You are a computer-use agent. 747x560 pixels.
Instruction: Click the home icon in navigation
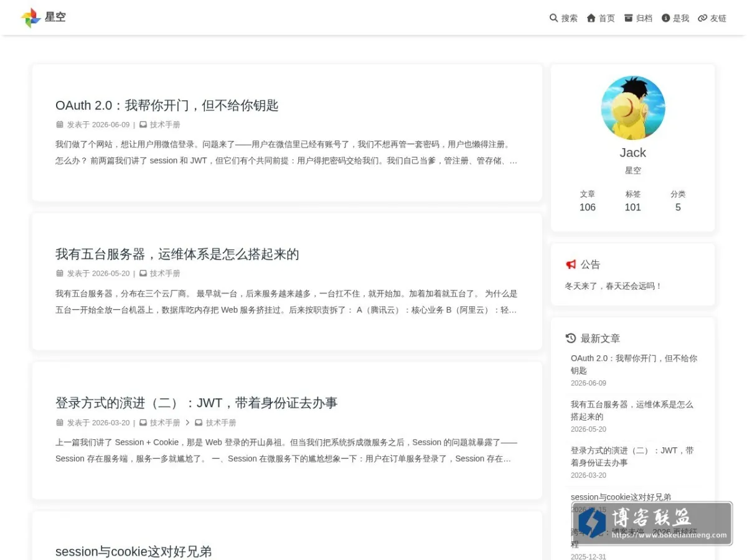click(x=591, y=18)
